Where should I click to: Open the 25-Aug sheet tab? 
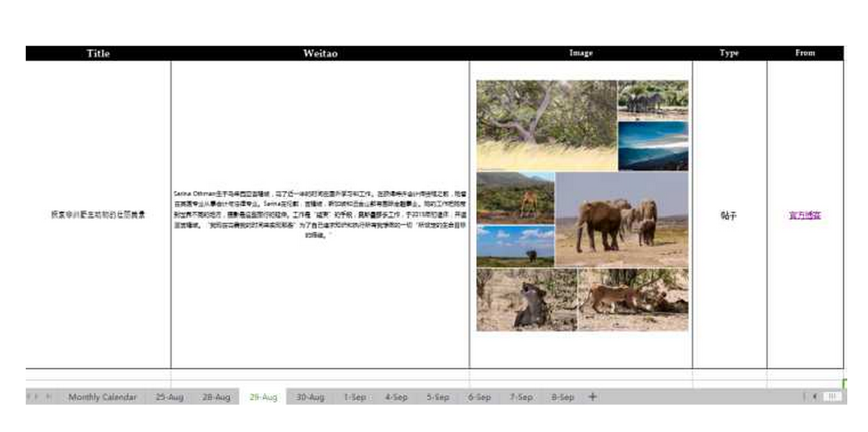coord(169,397)
